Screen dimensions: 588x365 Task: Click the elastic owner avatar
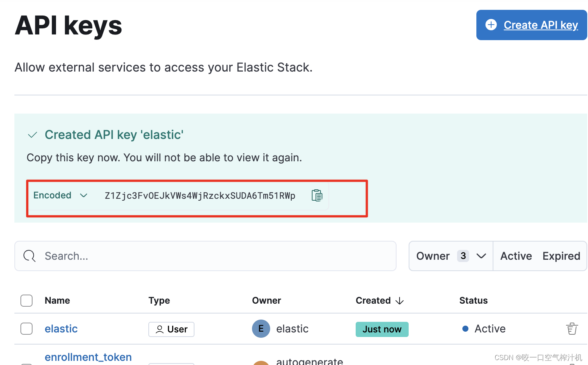tap(261, 329)
